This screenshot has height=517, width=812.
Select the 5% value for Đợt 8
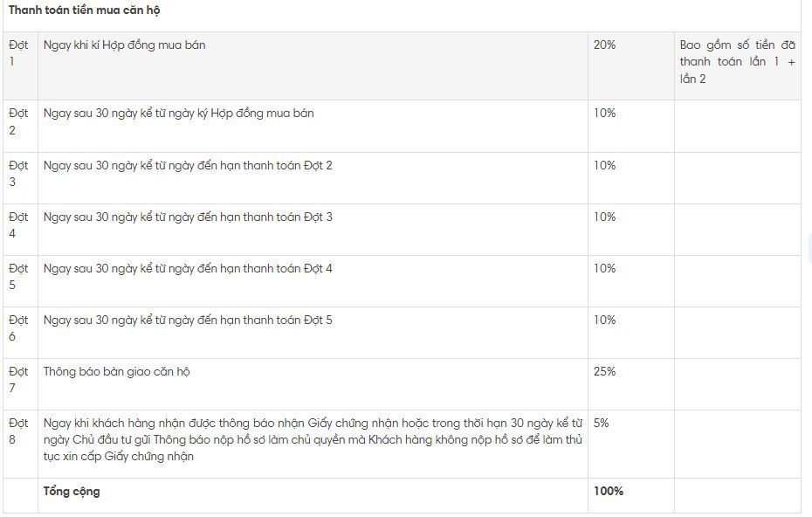pos(602,423)
